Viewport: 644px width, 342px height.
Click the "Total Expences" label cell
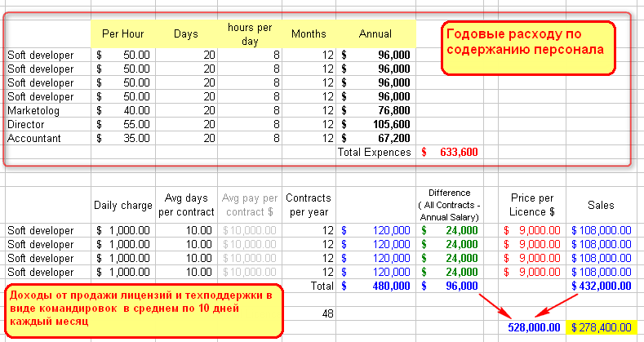(375, 152)
